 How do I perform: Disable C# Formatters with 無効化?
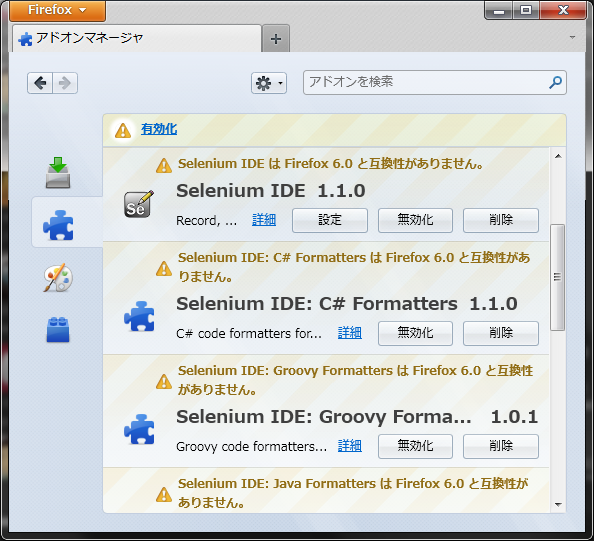click(x=415, y=333)
